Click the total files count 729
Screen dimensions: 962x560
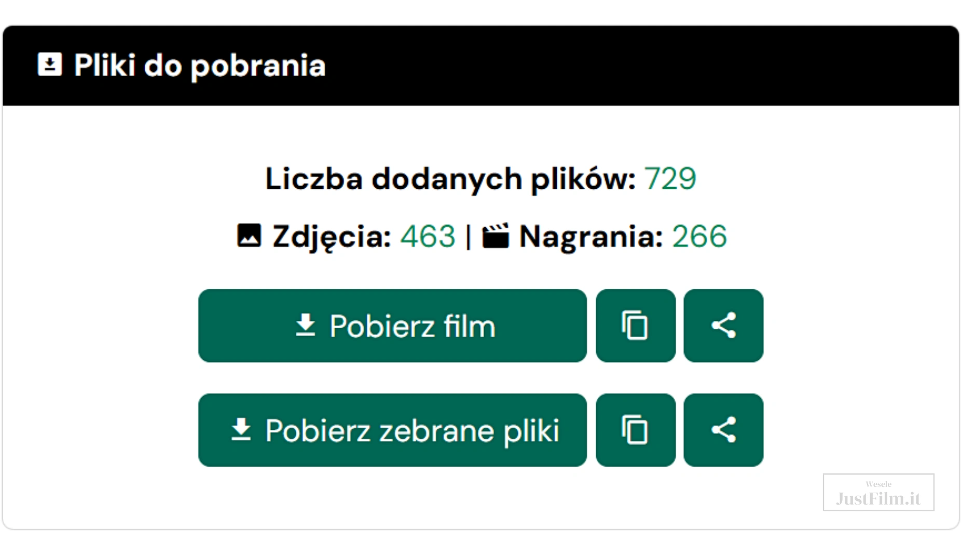(x=670, y=179)
